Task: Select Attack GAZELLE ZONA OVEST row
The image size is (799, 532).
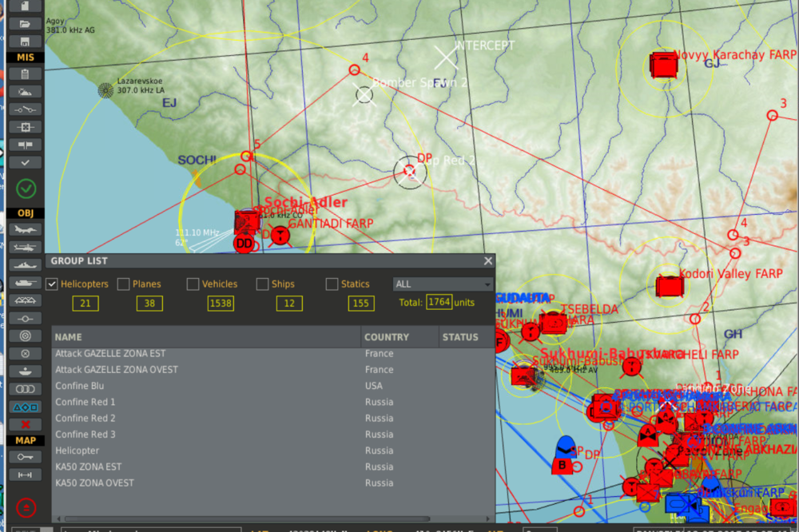Action: coord(117,370)
